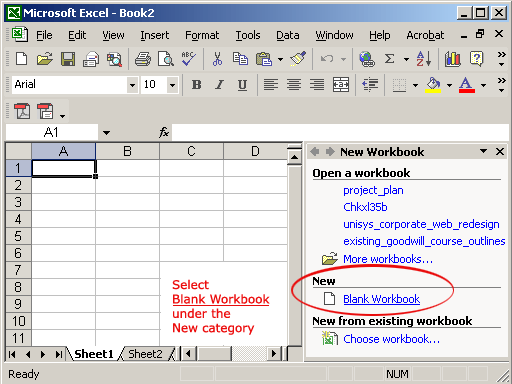The width and height of the screenshot is (512, 384).
Task: Open the Edit menu
Action: click(x=77, y=35)
